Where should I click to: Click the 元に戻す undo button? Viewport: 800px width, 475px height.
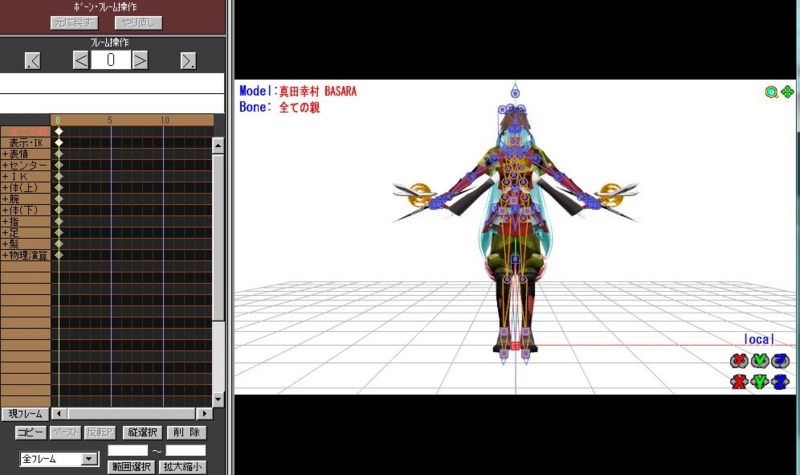coord(74,23)
